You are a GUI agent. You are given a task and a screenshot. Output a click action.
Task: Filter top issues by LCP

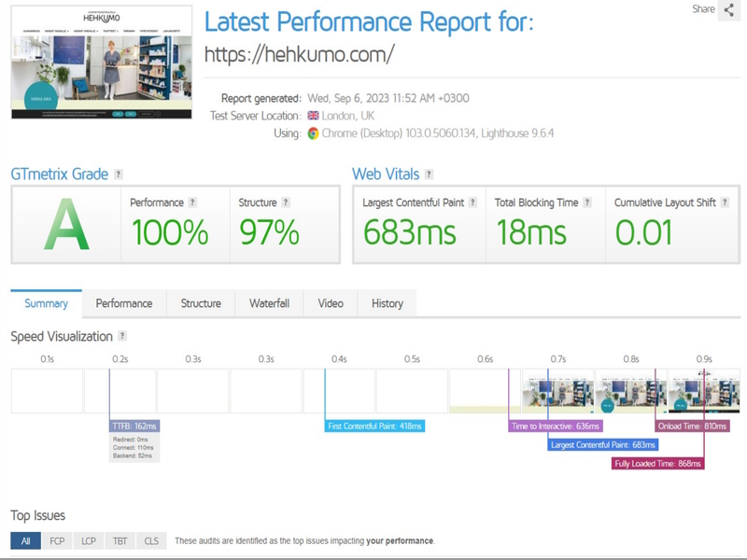(89, 541)
